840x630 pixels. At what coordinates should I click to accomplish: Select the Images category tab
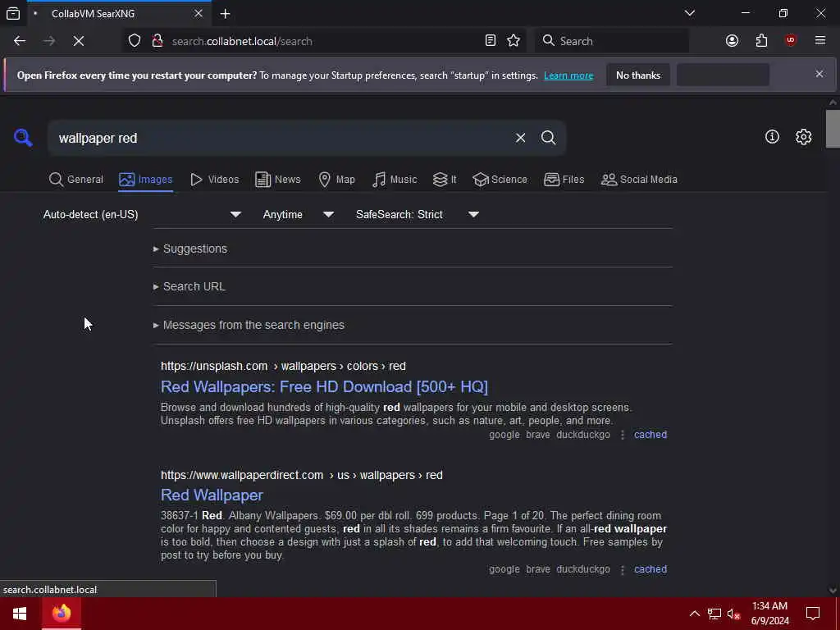pos(146,180)
